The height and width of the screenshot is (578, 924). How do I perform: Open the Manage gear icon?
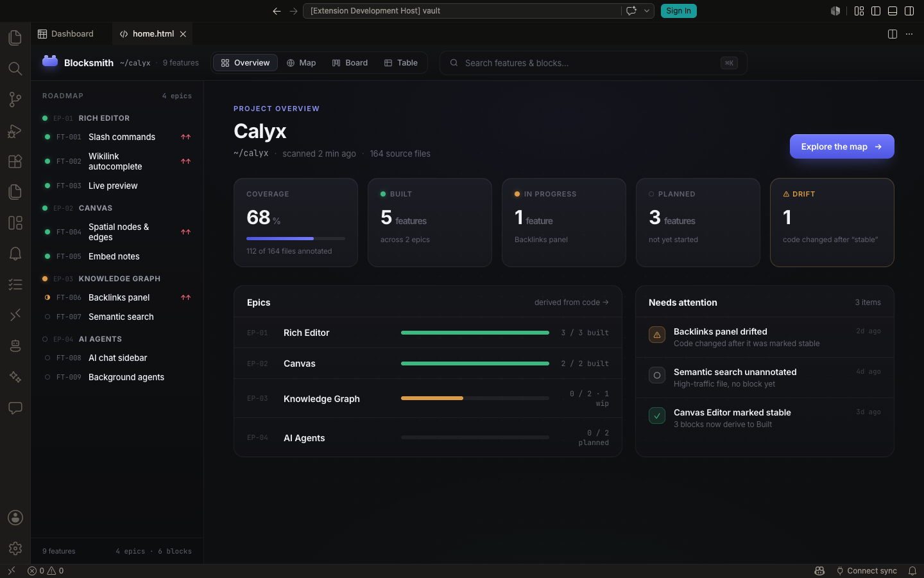coord(15,548)
